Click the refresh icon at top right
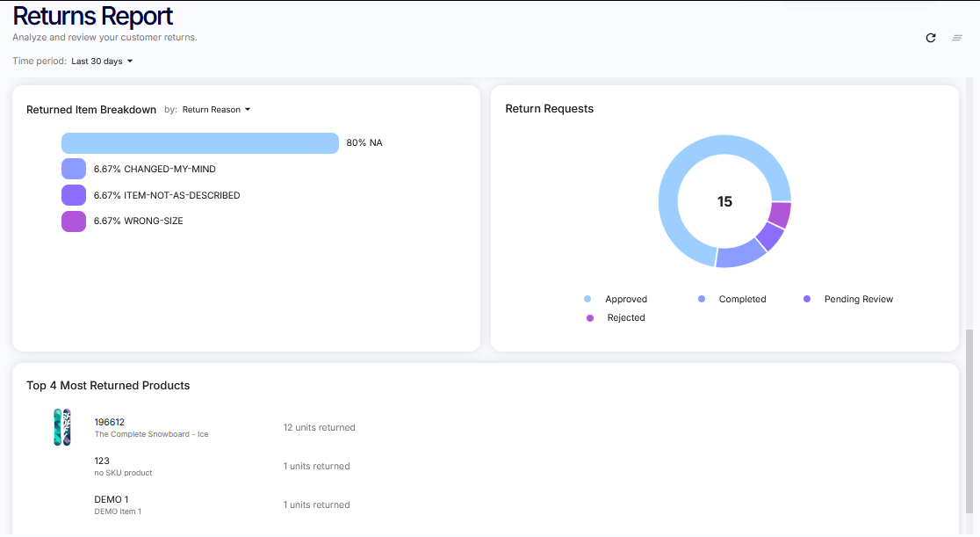 [x=931, y=38]
